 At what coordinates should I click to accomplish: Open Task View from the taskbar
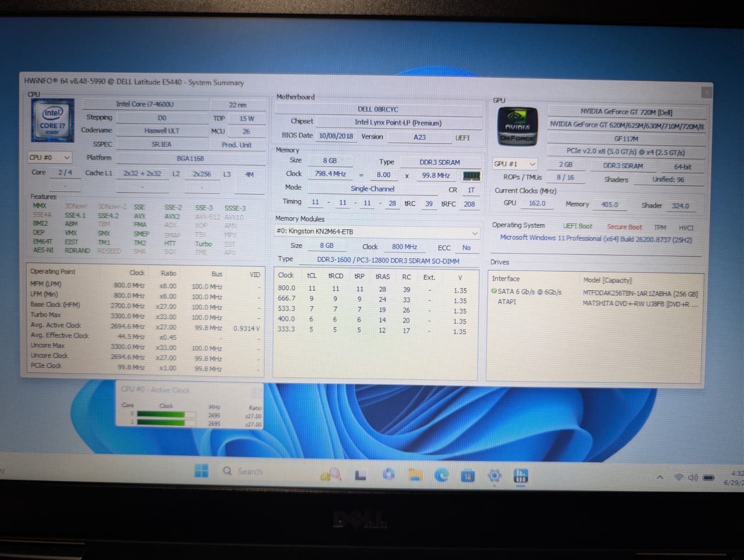point(360,475)
